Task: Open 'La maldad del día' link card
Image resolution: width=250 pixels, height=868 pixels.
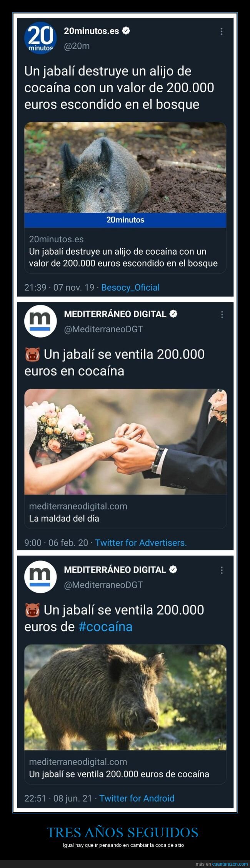Action: click(125, 512)
